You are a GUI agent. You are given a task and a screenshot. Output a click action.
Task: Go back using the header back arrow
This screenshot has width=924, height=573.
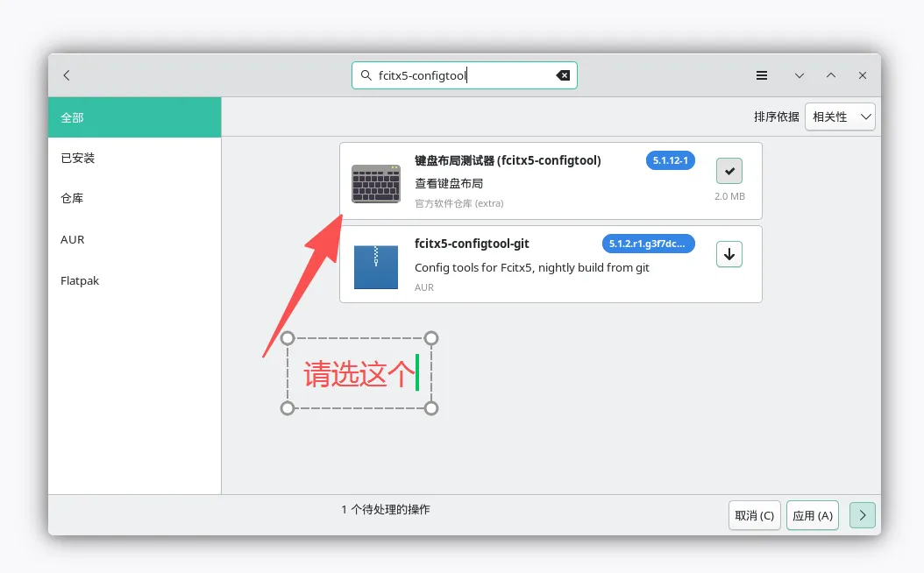[x=67, y=75]
